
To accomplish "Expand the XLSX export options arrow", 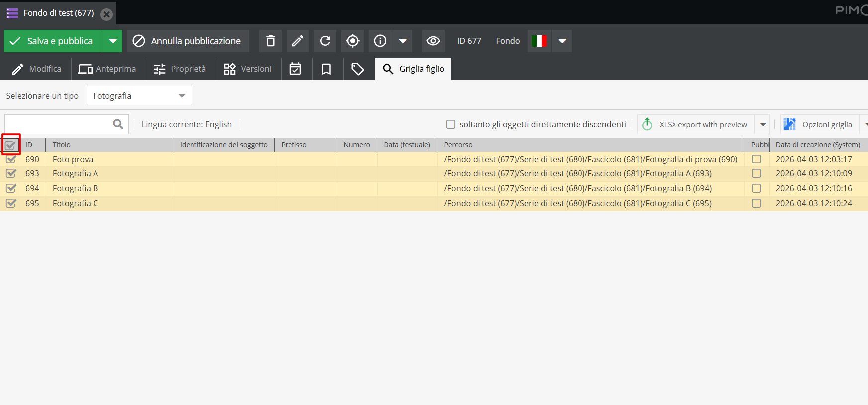I will point(763,124).
